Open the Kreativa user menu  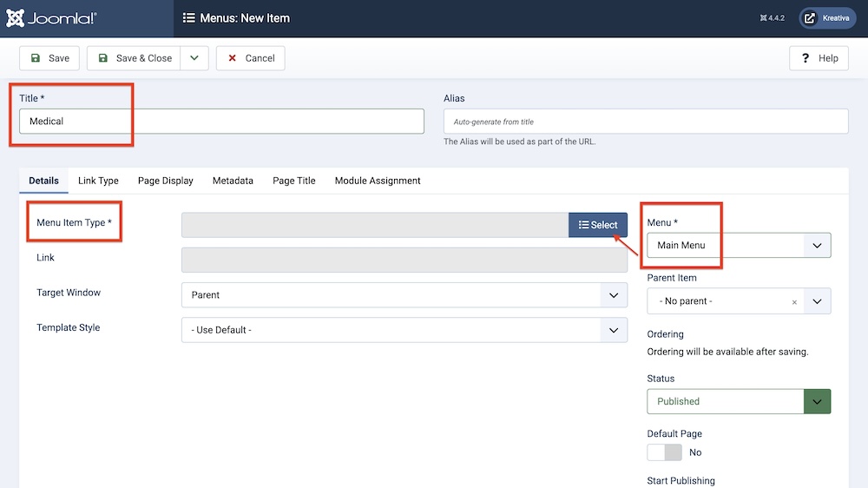(827, 18)
